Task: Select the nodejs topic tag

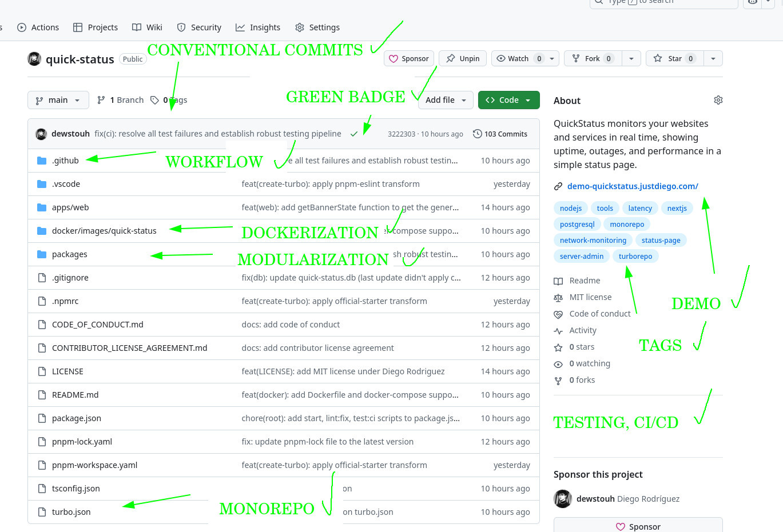Action: point(571,209)
